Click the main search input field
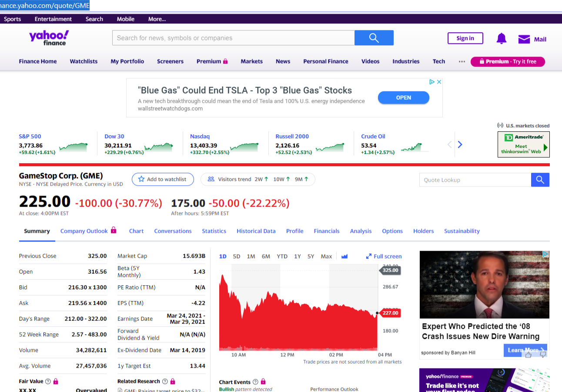The width and height of the screenshot is (562, 392). pyautogui.click(x=234, y=38)
